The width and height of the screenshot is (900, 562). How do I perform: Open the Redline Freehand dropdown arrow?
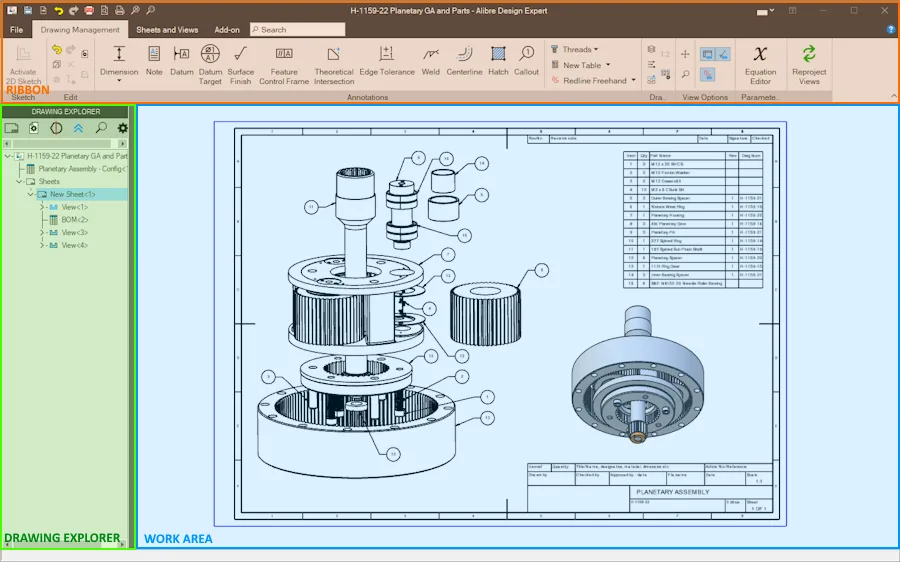coord(634,80)
